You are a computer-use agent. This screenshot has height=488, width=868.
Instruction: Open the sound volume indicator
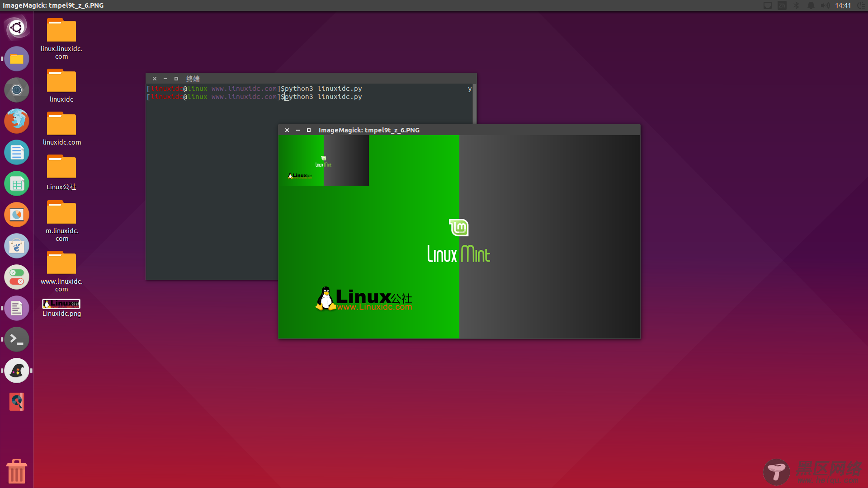(x=825, y=5)
